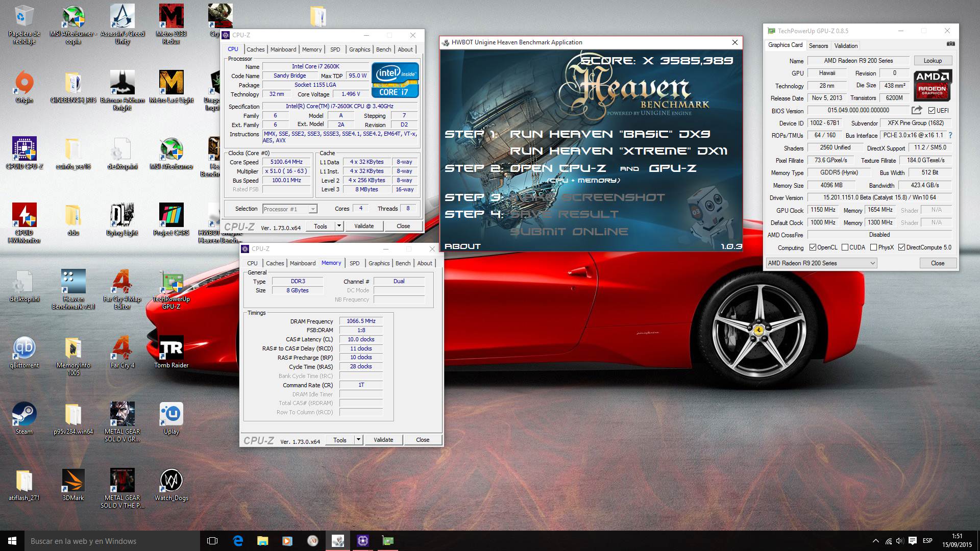Open TechPowerUp GPU-Z desktop shortcut
This screenshot has height=551, width=980.
(171, 289)
